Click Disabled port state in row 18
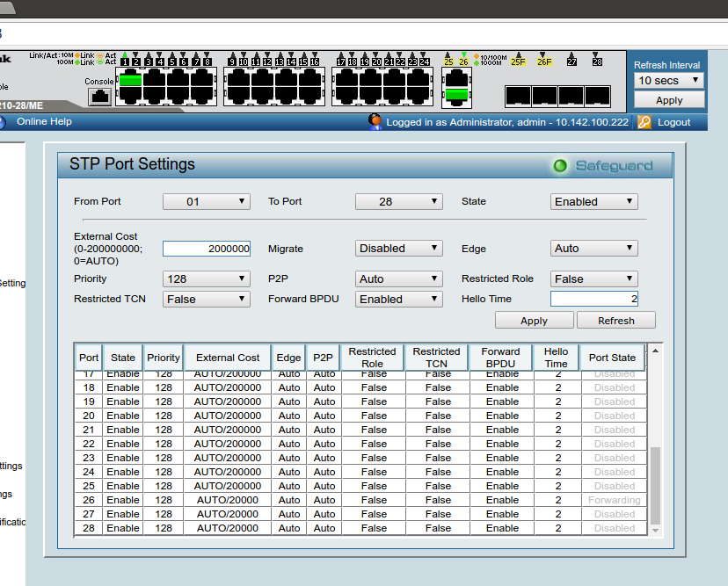 (x=615, y=387)
